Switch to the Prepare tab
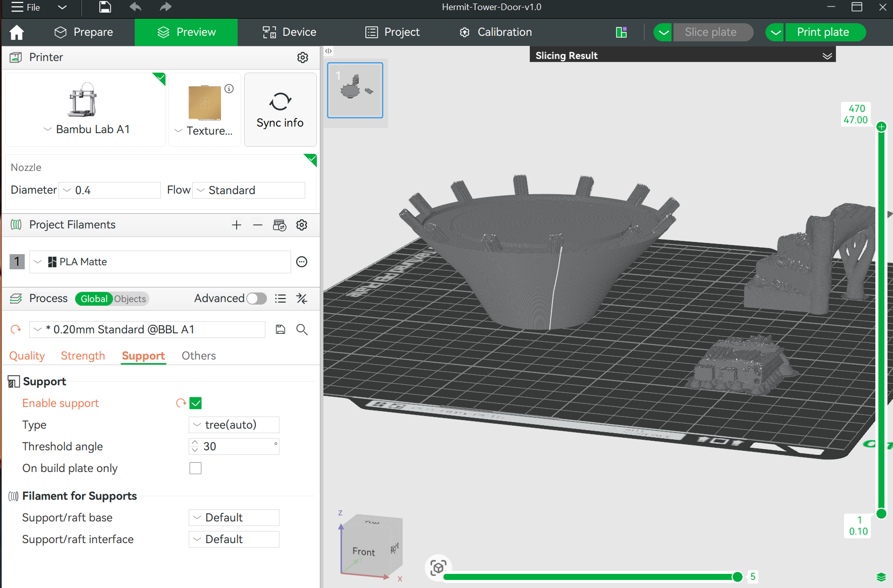Image resolution: width=893 pixels, height=588 pixels. 84,32
